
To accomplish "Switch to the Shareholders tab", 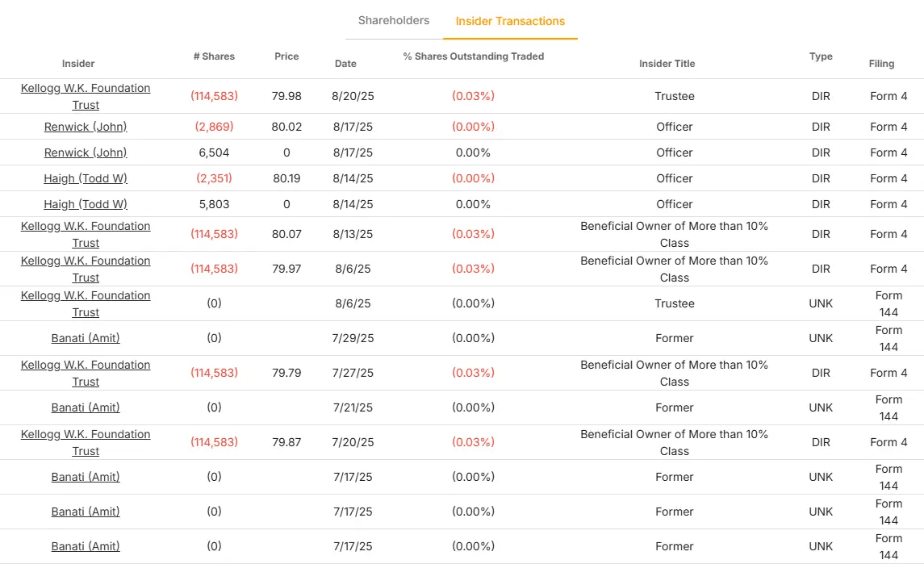I will pyautogui.click(x=394, y=21).
